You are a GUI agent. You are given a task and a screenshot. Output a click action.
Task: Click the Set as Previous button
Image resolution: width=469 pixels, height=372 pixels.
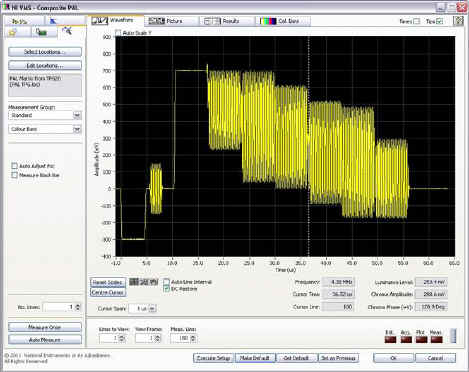[x=338, y=358]
